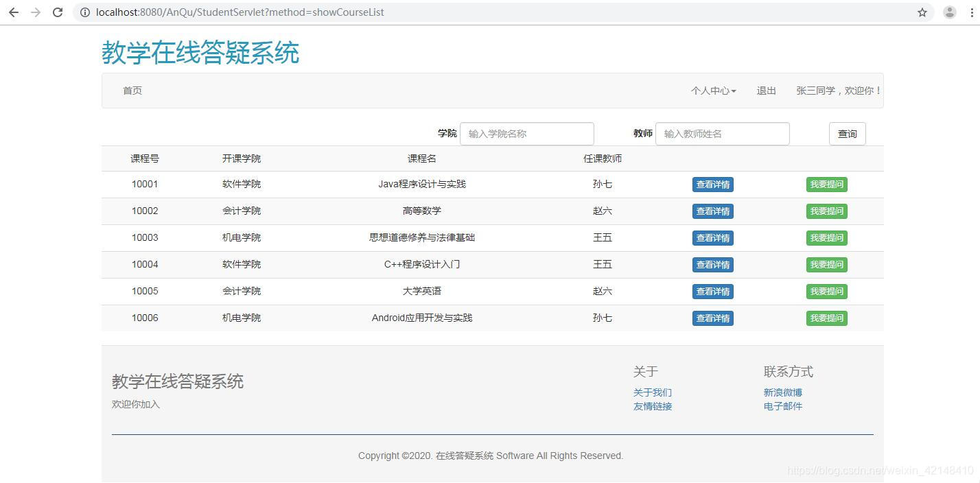Click course name Java程序设计与实践
The width and height of the screenshot is (980, 483).
(x=422, y=185)
